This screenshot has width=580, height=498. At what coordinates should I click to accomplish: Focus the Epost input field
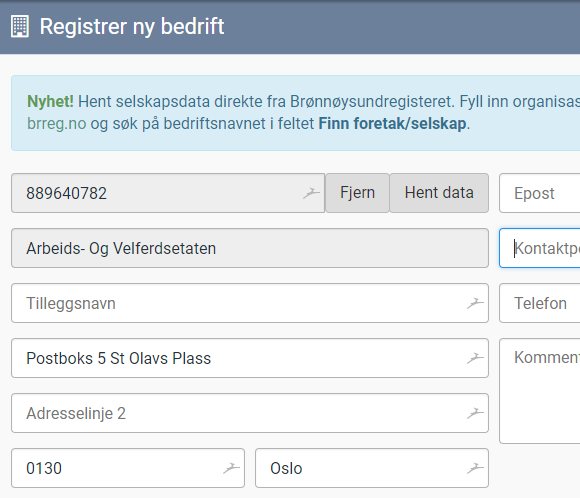tap(540, 193)
